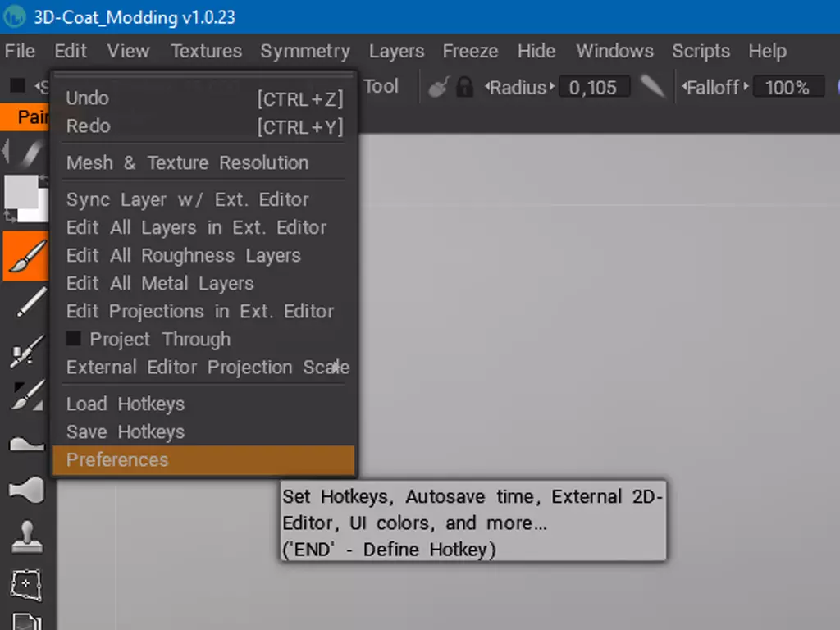This screenshot has width=840, height=630.
Task: Click the mouse pressure icon near Radius
Action: point(438,87)
